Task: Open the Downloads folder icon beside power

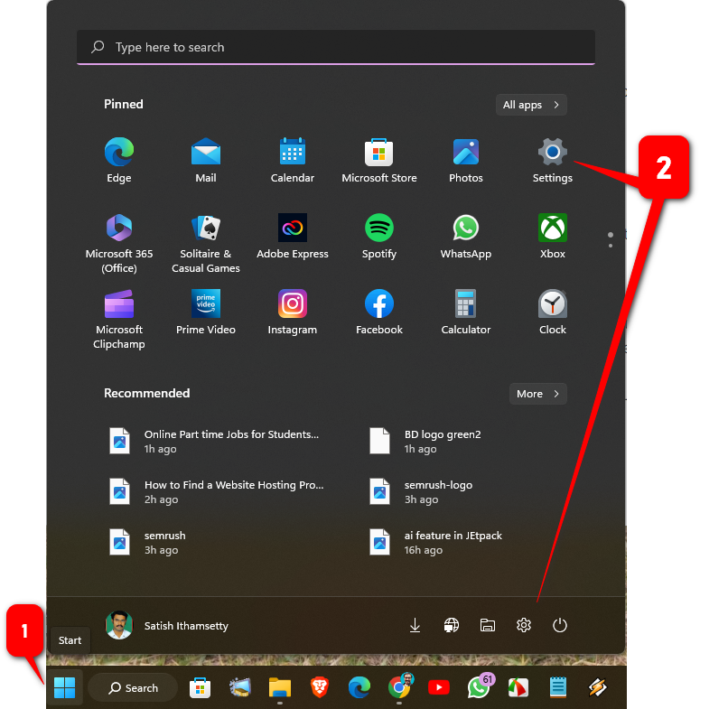Action: coord(415,625)
